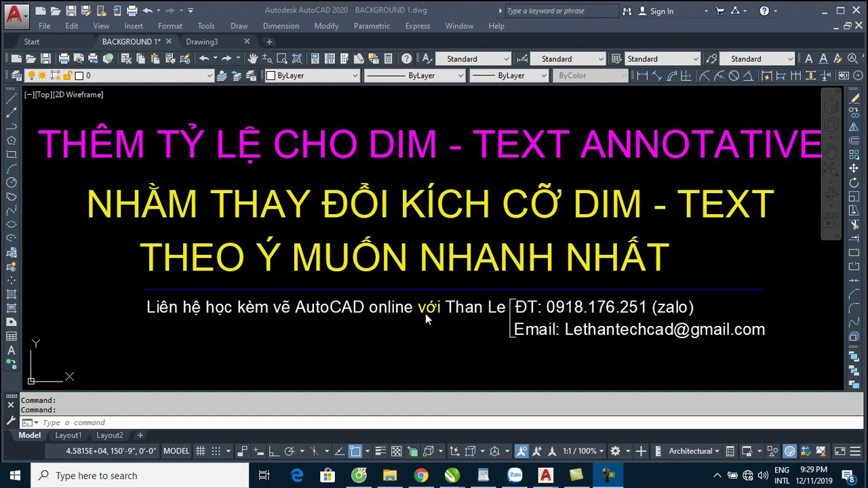Toggle the drawing grid display
The image size is (868, 488).
200,451
